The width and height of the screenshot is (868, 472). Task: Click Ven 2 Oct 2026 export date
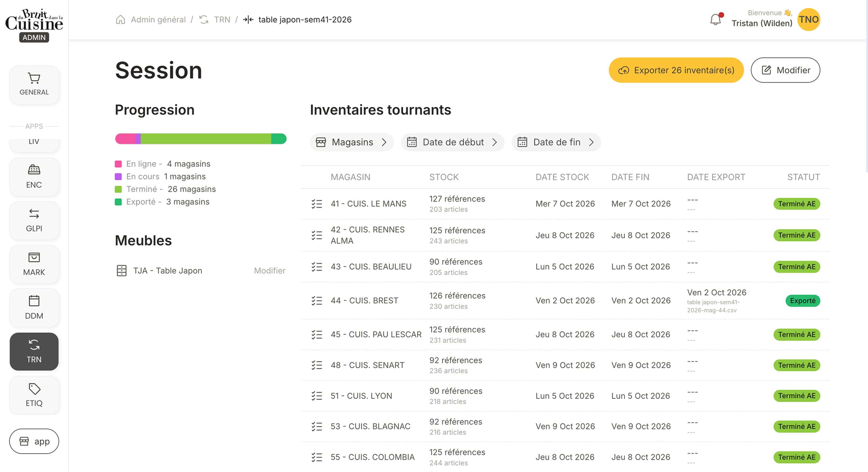pyautogui.click(x=717, y=293)
